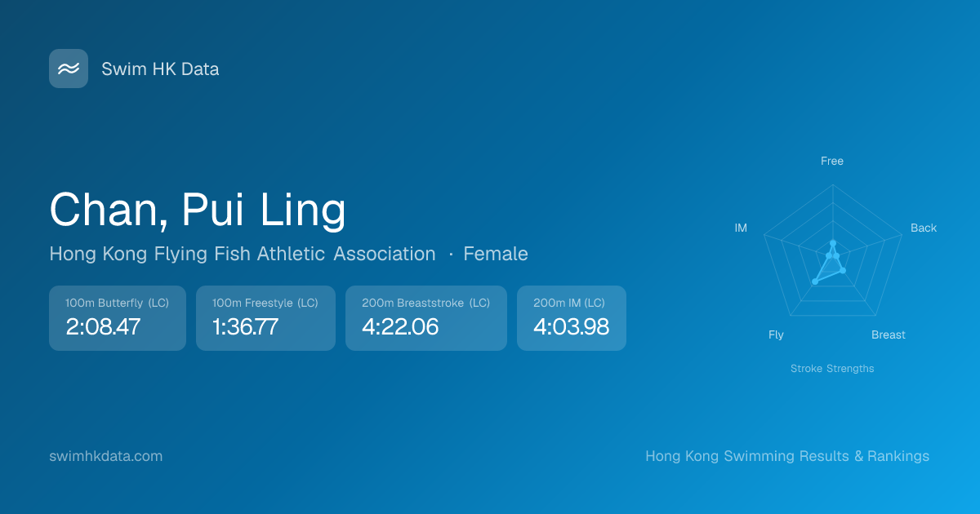This screenshot has width=980, height=514.
Task: Select Hong Kong Flying Fish Athletic Association text
Action: (243, 254)
